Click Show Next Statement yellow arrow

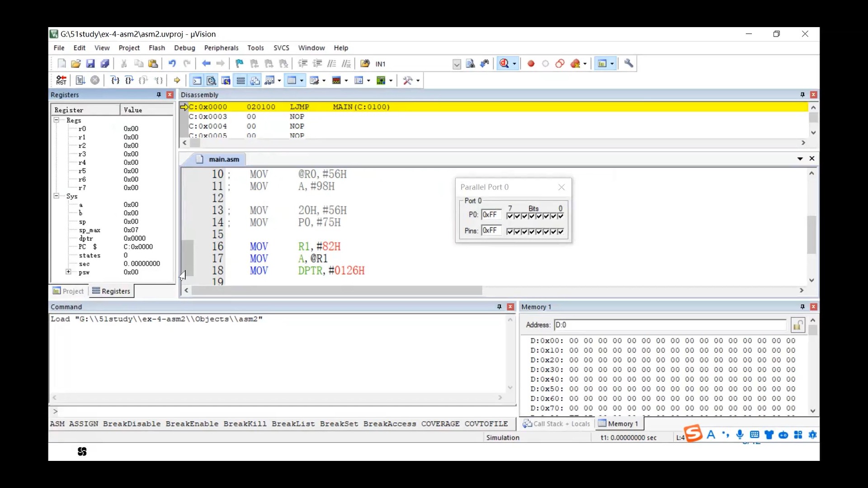pyautogui.click(x=177, y=80)
